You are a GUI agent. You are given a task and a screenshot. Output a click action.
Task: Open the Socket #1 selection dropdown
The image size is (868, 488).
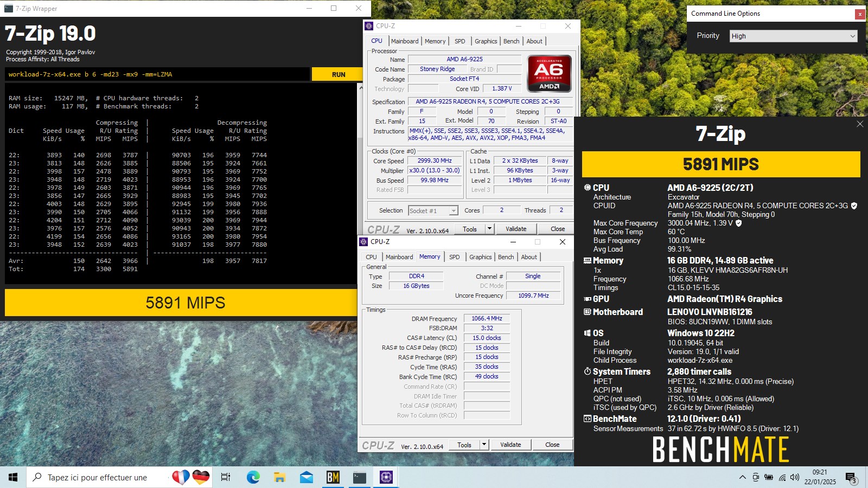[x=433, y=210]
